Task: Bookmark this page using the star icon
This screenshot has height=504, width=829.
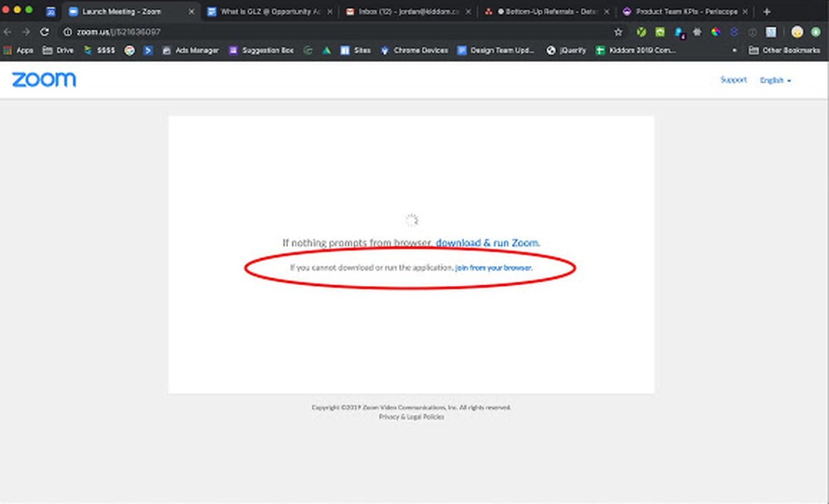Action: (618, 31)
